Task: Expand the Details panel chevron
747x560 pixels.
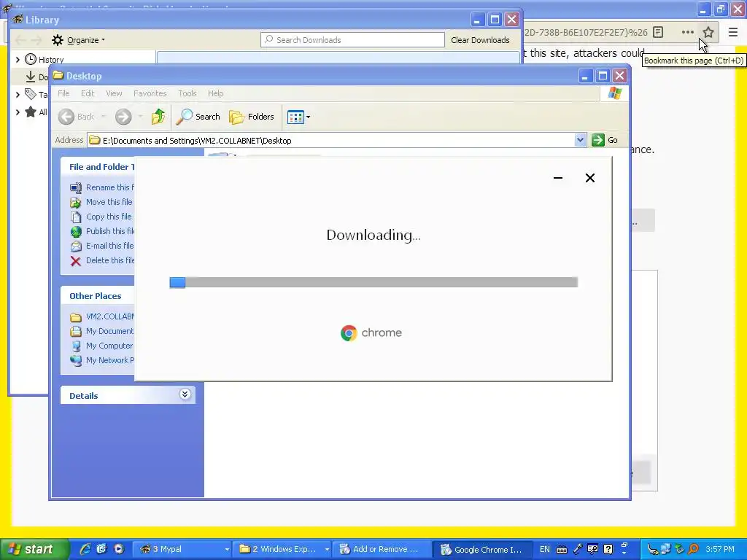Action: point(185,394)
